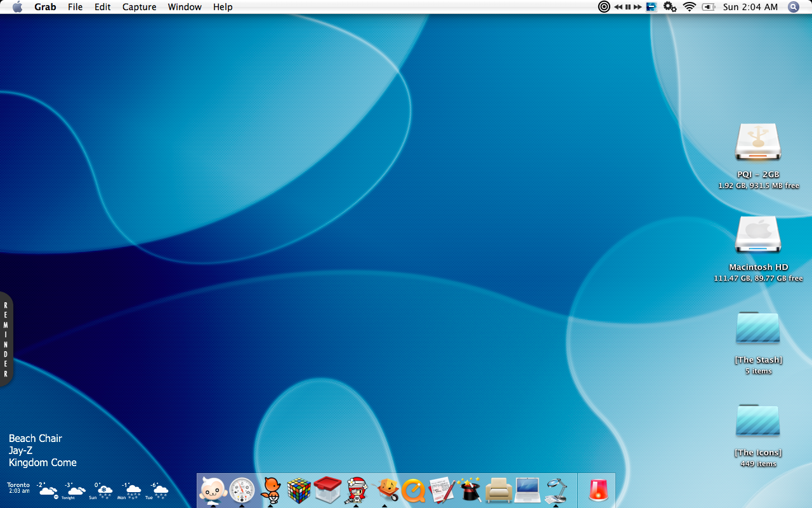
Task: Open the beige armchair dock icon
Action: click(x=499, y=490)
